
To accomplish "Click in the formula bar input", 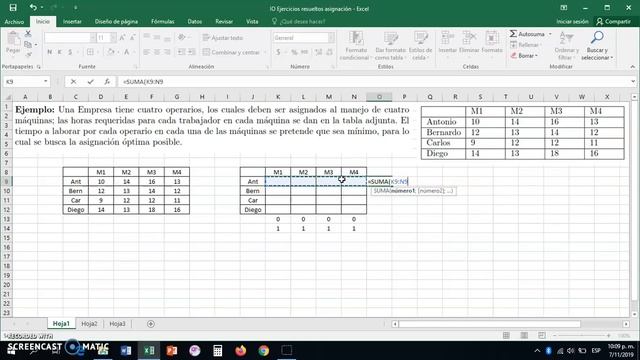I will pos(373,82).
